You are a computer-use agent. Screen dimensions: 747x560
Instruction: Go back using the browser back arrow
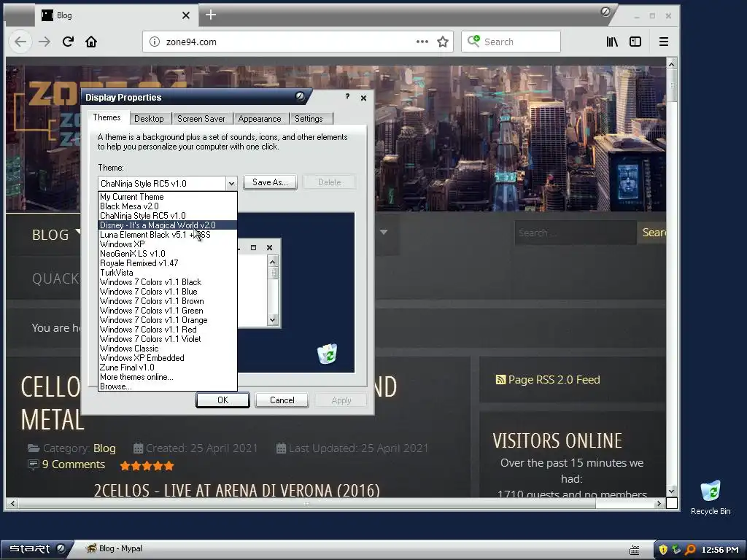click(x=20, y=42)
